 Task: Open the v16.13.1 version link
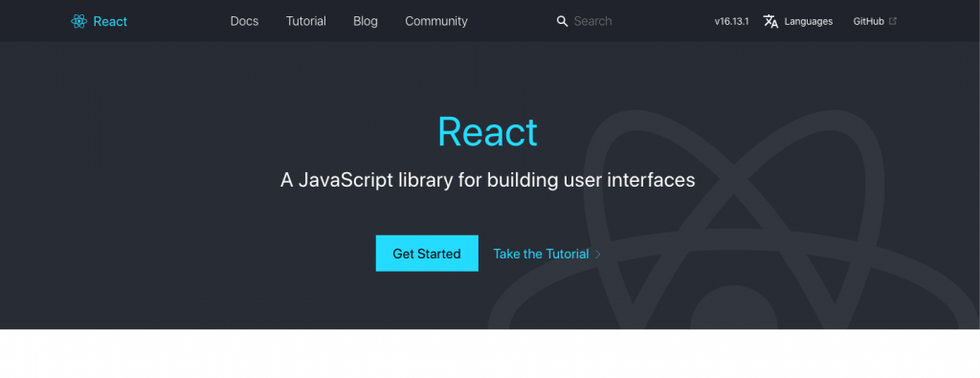(x=731, y=21)
